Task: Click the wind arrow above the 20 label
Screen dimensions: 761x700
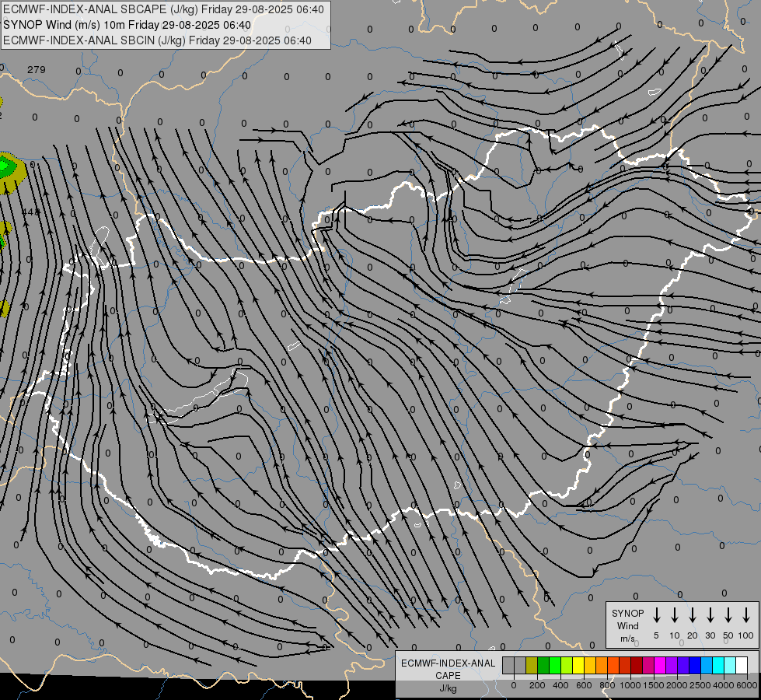Action: 692,615
